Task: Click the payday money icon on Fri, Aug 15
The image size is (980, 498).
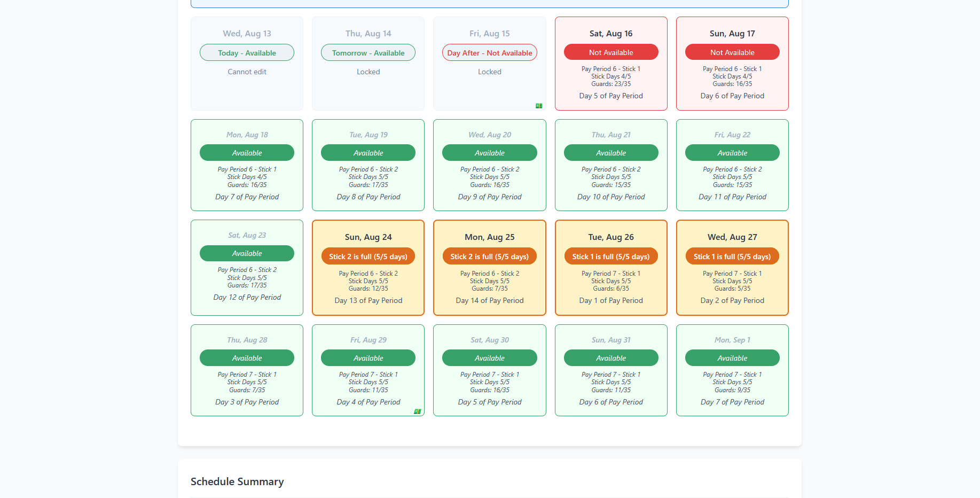Action: tap(539, 105)
